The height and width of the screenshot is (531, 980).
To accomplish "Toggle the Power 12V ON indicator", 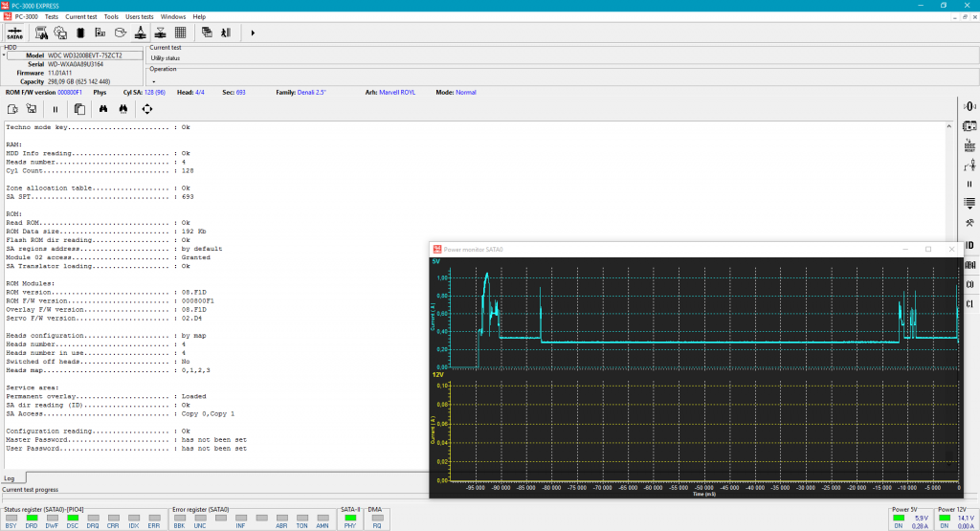I will pyautogui.click(x=946, y=519).
